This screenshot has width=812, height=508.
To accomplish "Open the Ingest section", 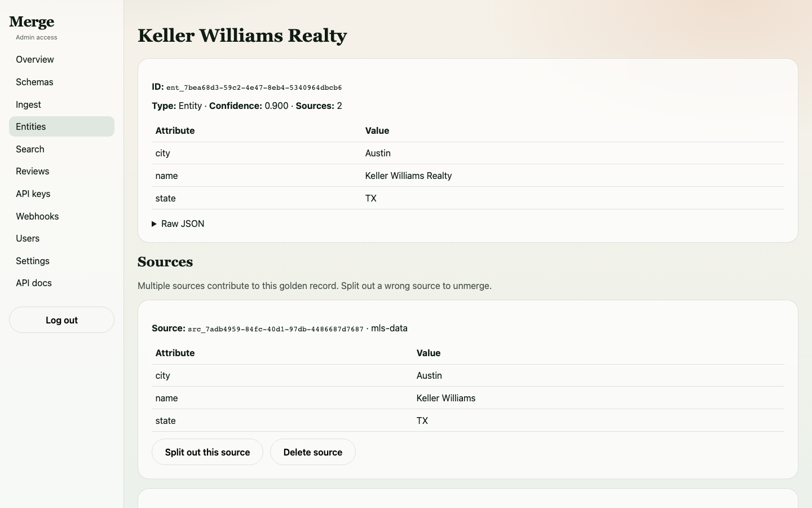I will (61, 104).
